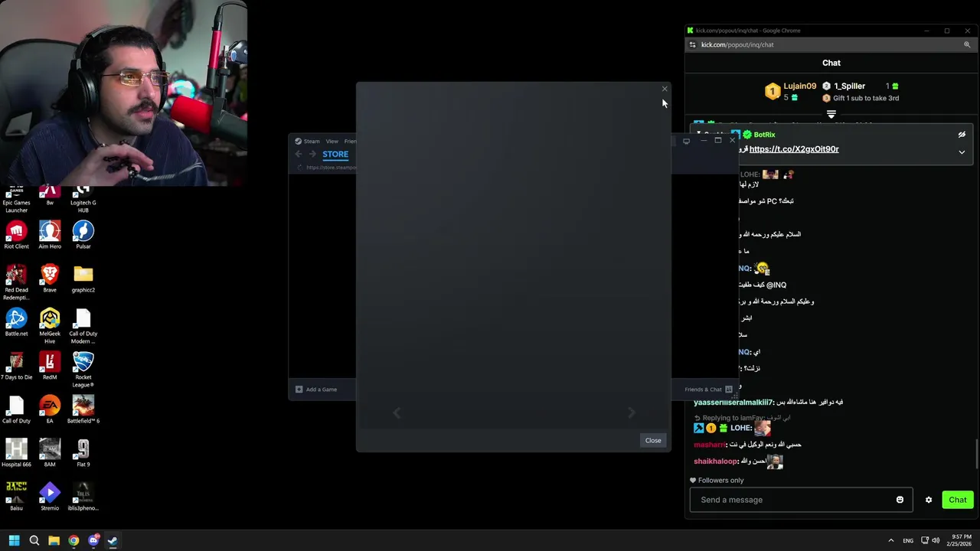Launch the Stremio desktop shortcut
This screenshot has width=980, height=551.
tap(50, 497)
